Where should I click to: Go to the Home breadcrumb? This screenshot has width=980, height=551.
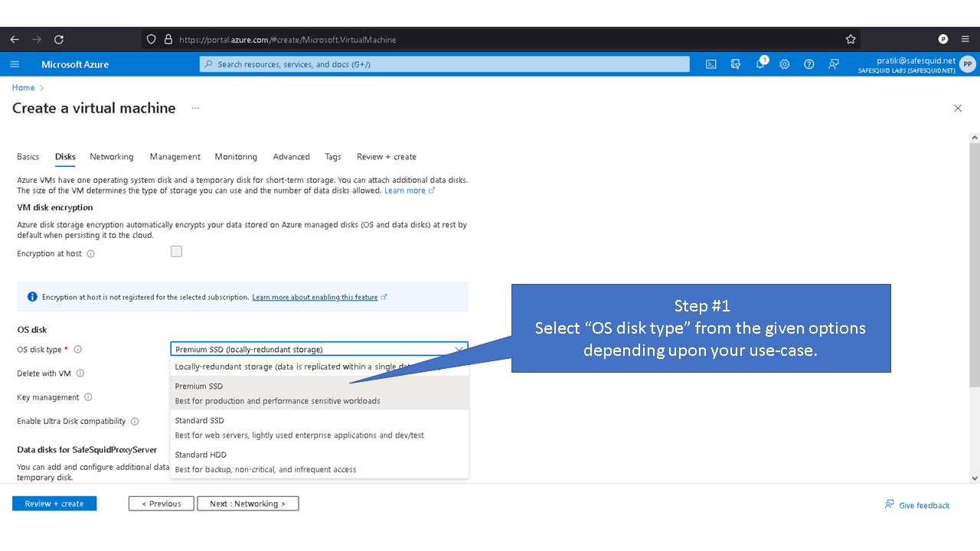(x=24, y=87)
